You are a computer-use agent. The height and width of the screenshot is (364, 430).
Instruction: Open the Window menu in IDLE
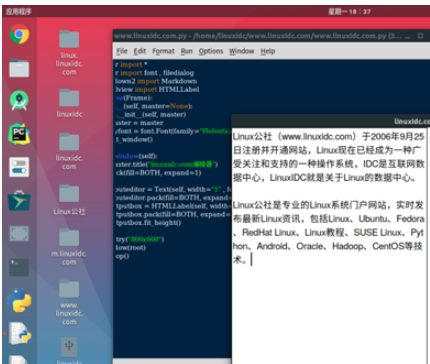click(241, 51)
